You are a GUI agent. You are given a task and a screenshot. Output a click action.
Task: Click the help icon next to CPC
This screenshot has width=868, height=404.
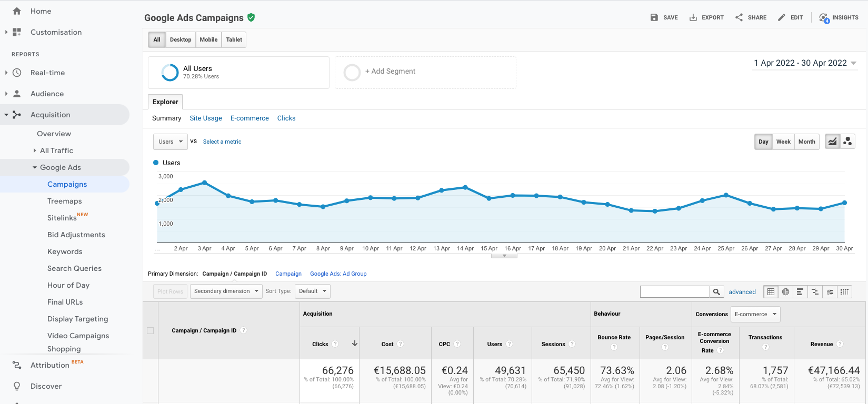457,344
